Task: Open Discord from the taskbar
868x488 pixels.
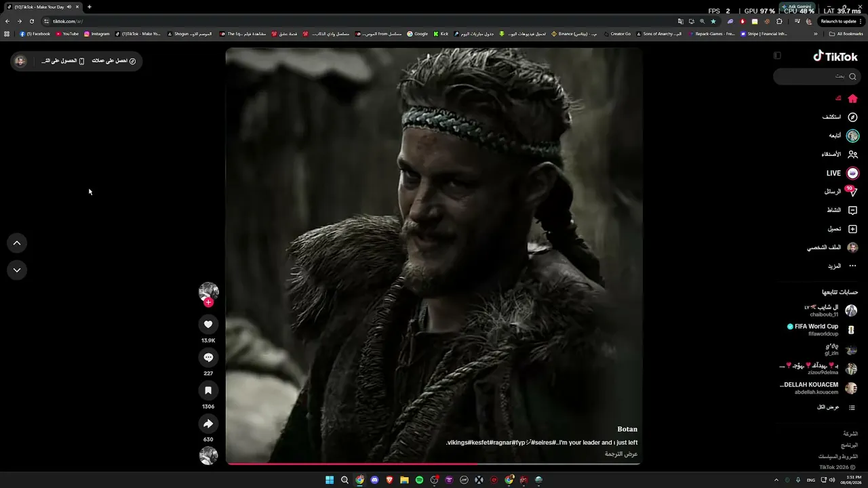Action: tap(374, 480)
